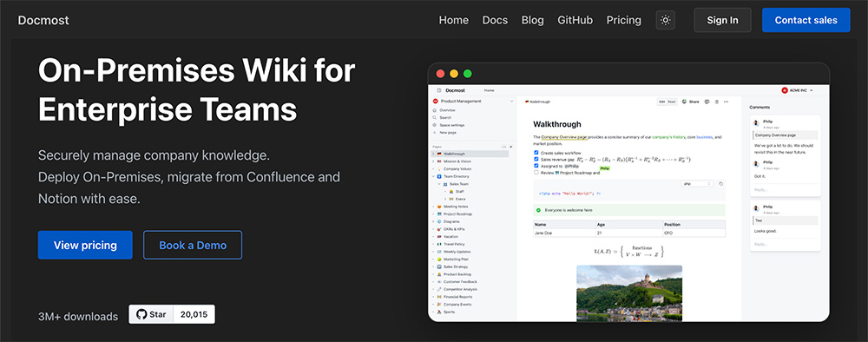868x342 pixels.
Task: Click the New page plus icon
Action: [435, 132]
